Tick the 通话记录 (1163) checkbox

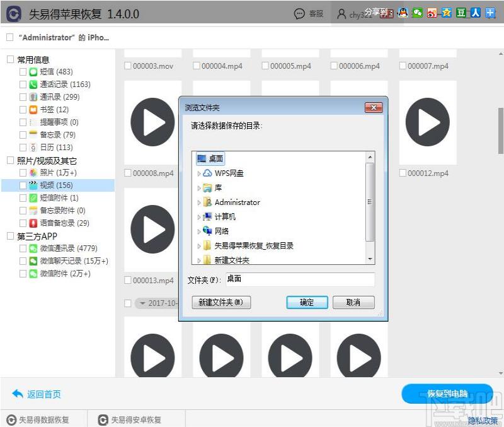(x=23, y=85)
